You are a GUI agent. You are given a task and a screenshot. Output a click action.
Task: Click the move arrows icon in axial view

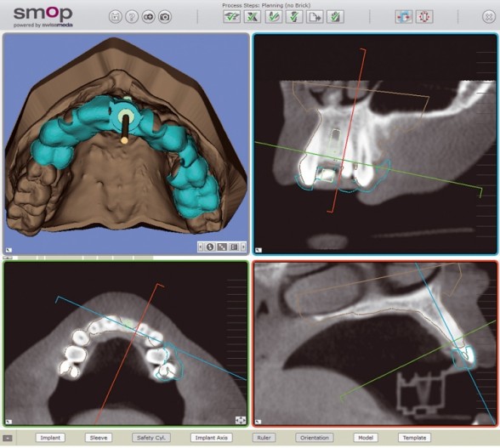point(240,420)
